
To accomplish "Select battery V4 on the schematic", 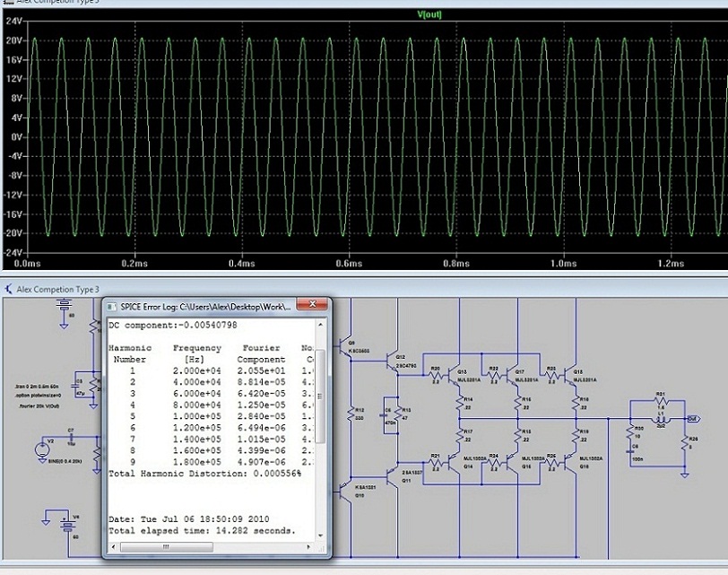I will point(68,525).
